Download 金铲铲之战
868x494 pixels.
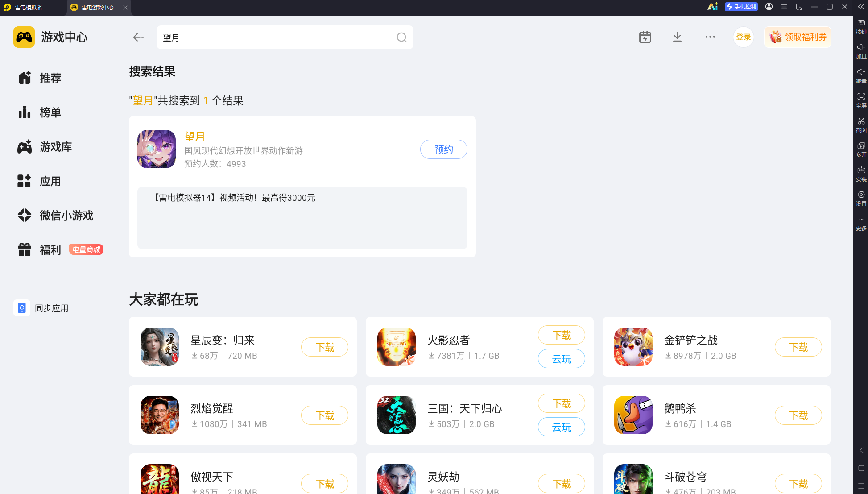(x=798, y=347)
